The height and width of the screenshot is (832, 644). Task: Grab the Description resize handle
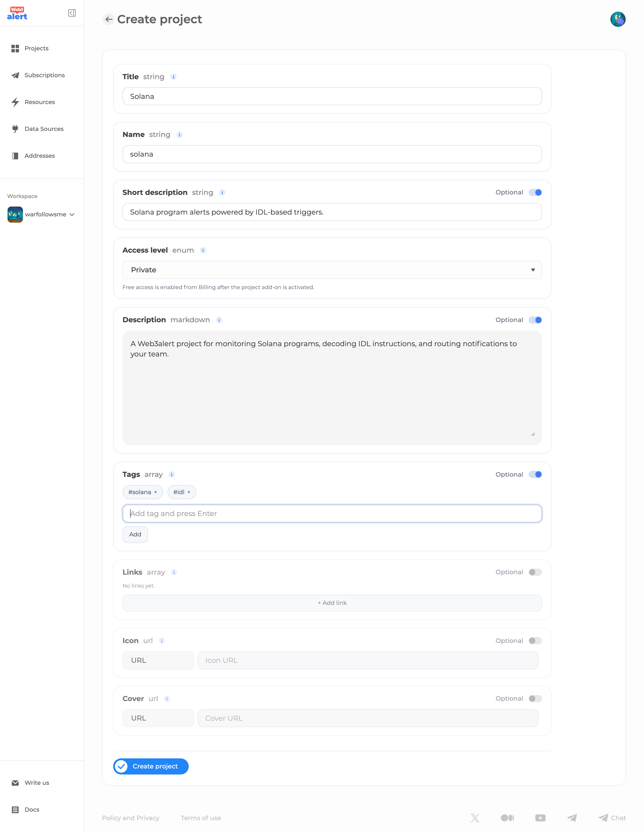[x=533, y=434]
